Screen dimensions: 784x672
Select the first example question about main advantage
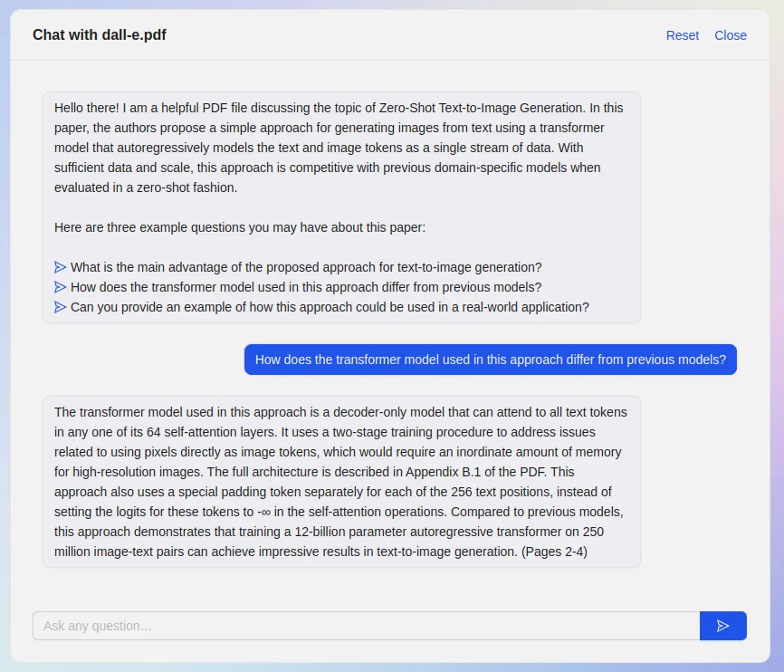[x=307, y=266]
